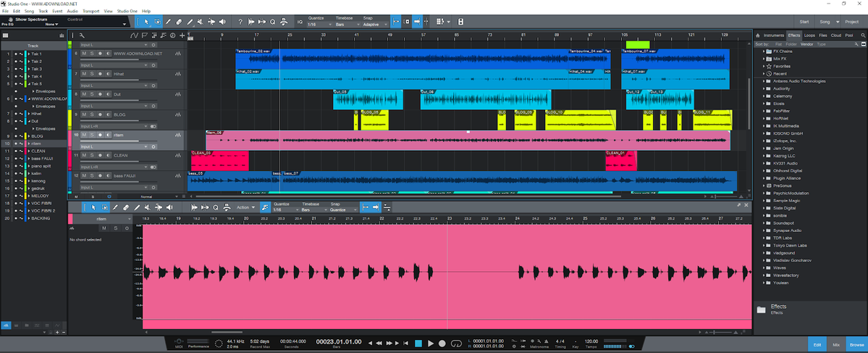Click the Record button in transport
The width and height of the screenshot is (868, 353).
coord(442,344)
